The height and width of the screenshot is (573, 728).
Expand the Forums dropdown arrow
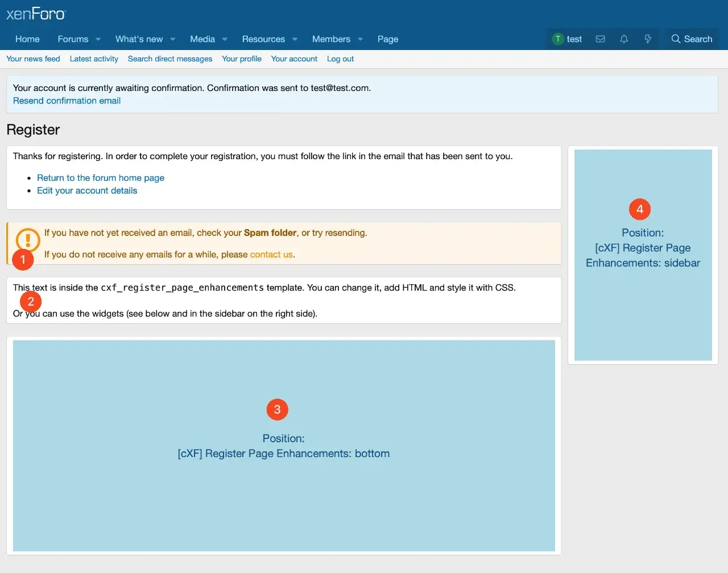[x=98, y=39]
